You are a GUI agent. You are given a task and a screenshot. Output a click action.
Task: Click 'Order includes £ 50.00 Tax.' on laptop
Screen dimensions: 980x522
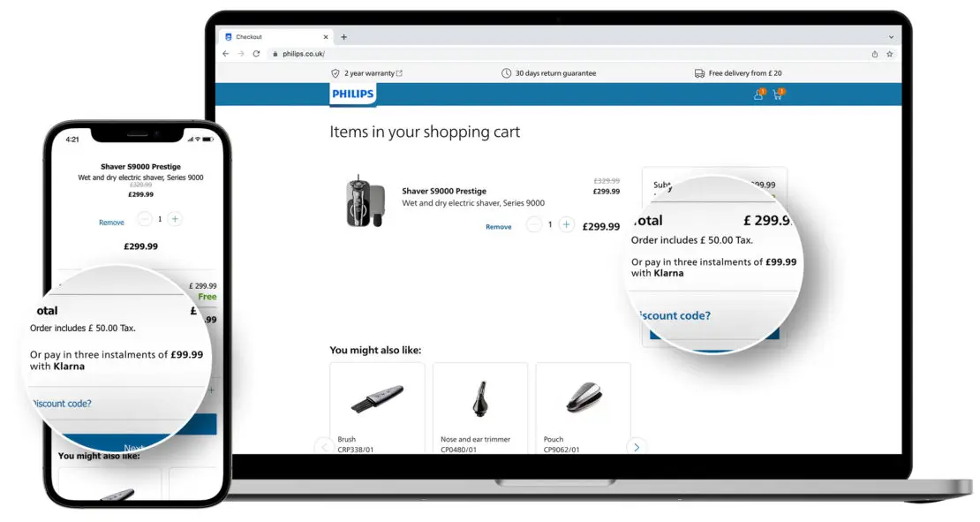pyautogui.click(x=692, y=240)
